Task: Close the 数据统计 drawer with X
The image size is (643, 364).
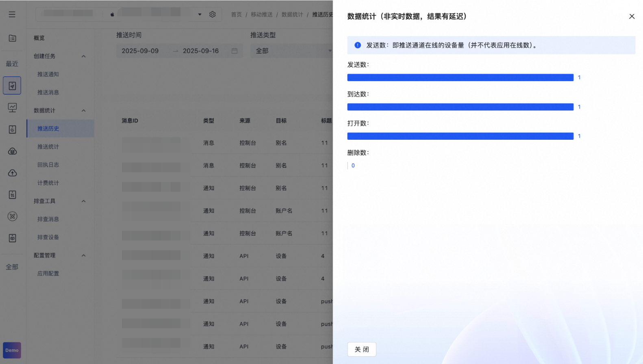Action: coord(632,16)
